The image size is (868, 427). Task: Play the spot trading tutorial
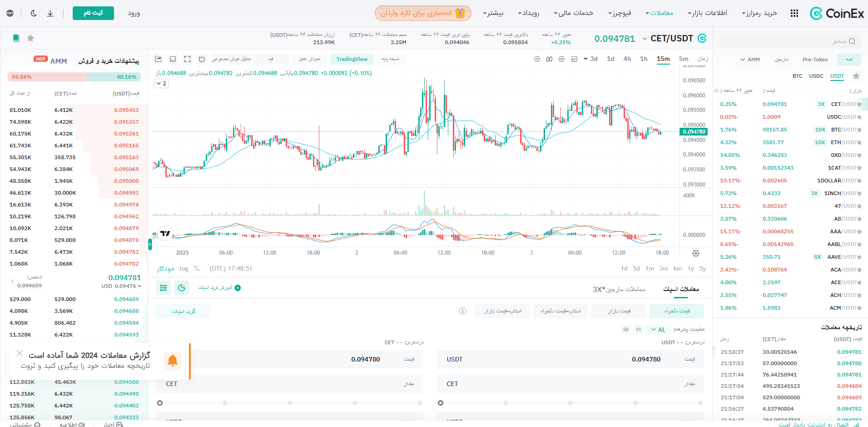(x=220, y=288)
